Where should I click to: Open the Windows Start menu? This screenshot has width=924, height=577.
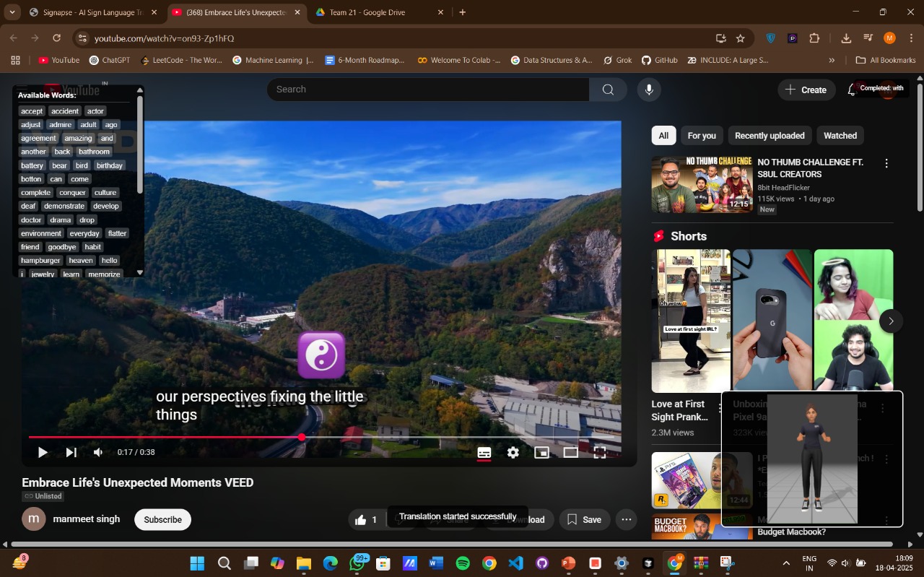[197, 563]
